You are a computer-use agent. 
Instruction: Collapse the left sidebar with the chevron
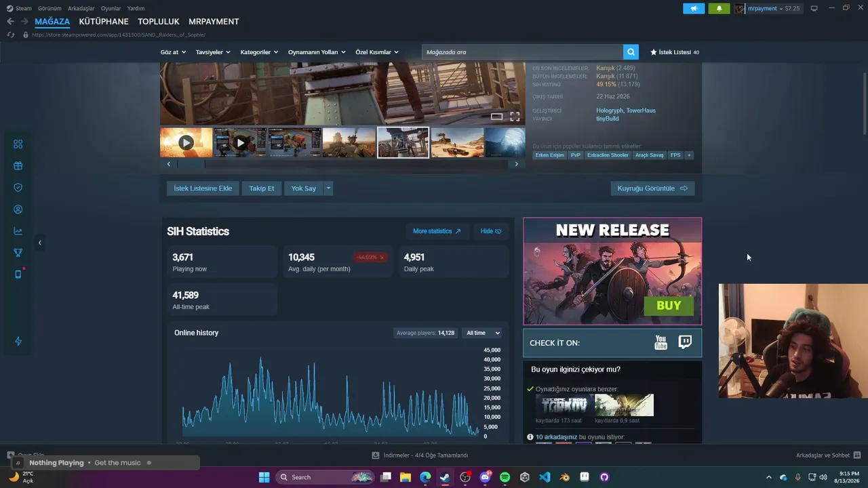tap(39, 243)
